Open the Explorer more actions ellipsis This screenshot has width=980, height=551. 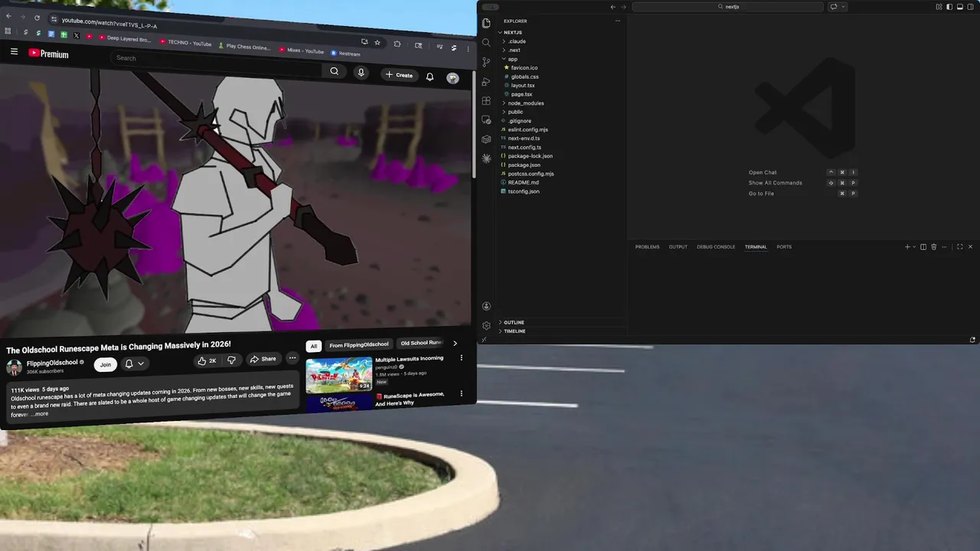coord(618,21)
